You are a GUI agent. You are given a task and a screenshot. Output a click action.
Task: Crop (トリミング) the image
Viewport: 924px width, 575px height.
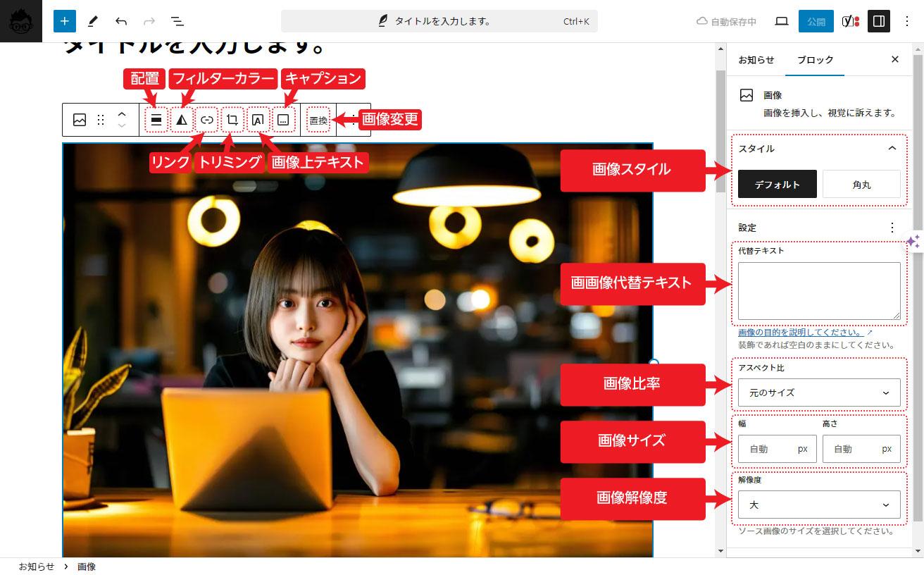232,119
